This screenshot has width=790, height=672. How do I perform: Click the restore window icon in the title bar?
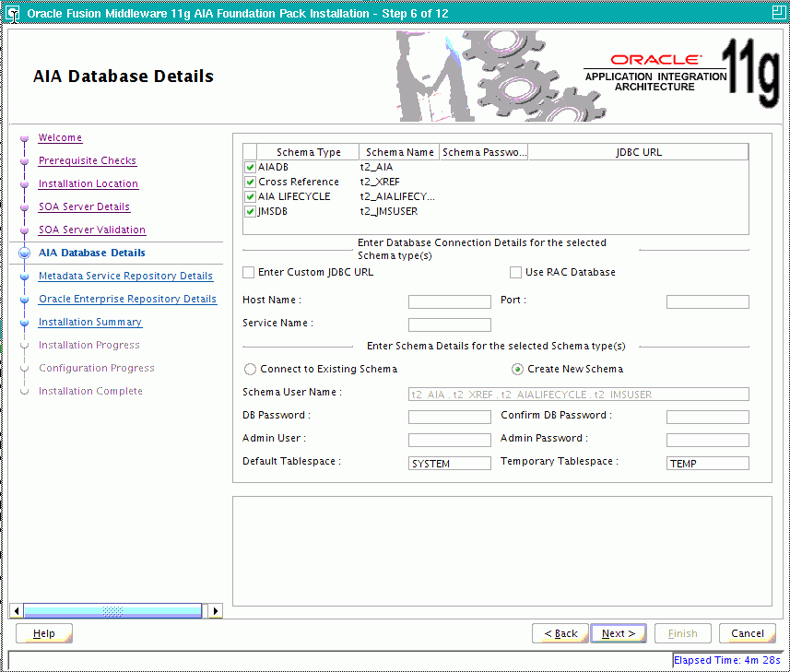click(778, 13)
